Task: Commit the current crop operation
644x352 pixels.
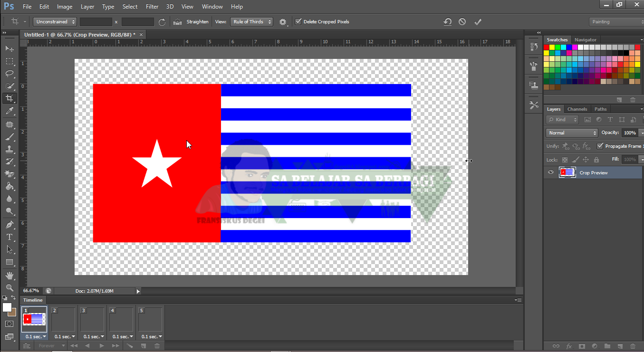Action: click(x=478, y=21)
